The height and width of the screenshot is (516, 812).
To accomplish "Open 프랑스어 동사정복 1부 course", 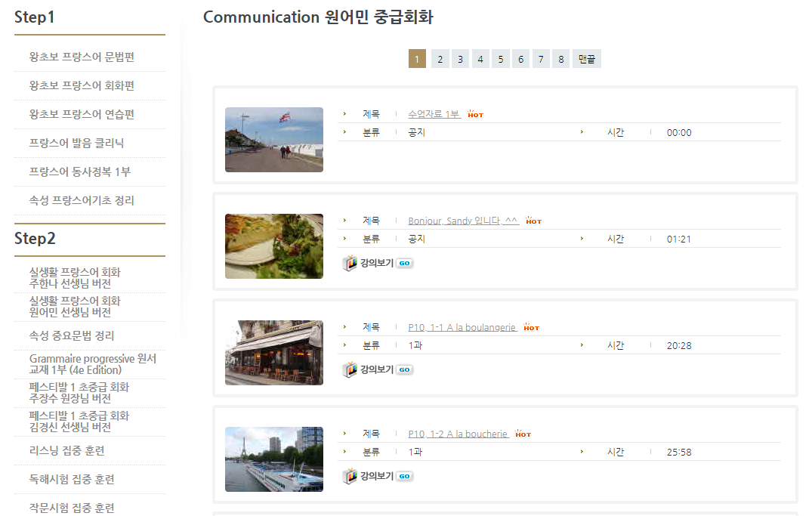I will pos(80,172).
